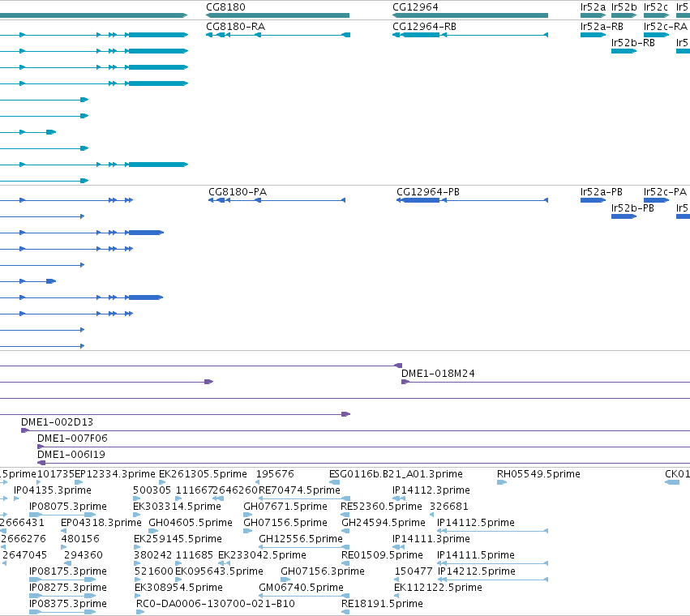Select the Ir52a-PB CDS label
690x616 pixels.
pyautogui.click(x=601, y=192)
